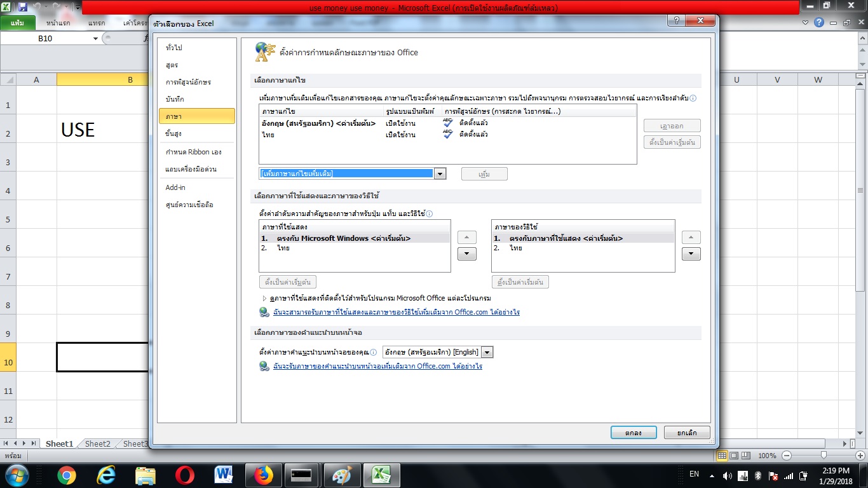This screenshot has width=868, height=488.
Task: Open the Windows Start menu
Action: pyautogui.click(x=16, y=475)
